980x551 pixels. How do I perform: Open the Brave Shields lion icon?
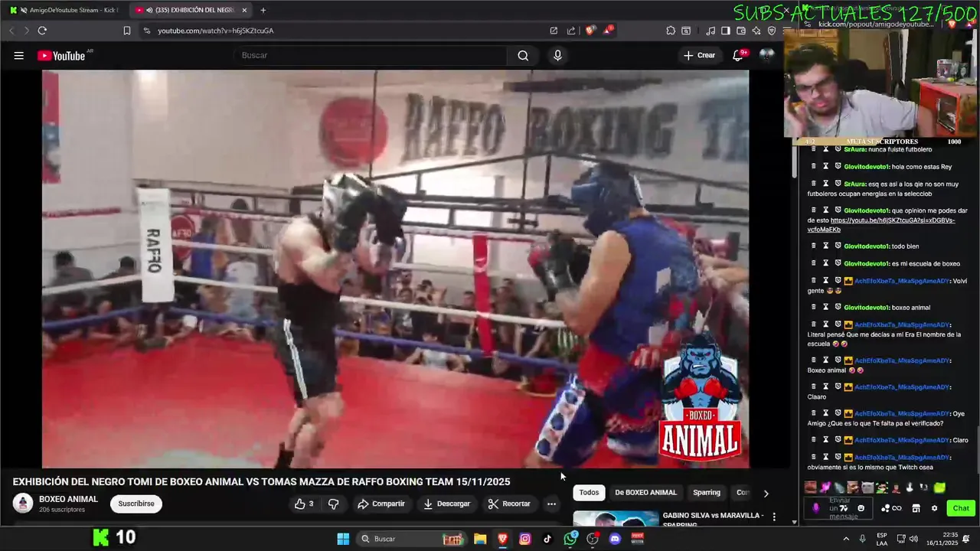590,31
